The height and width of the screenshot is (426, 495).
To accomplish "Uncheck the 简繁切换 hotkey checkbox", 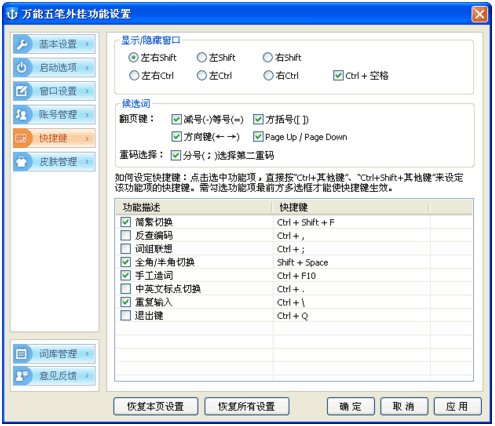I will click(125, 222).
